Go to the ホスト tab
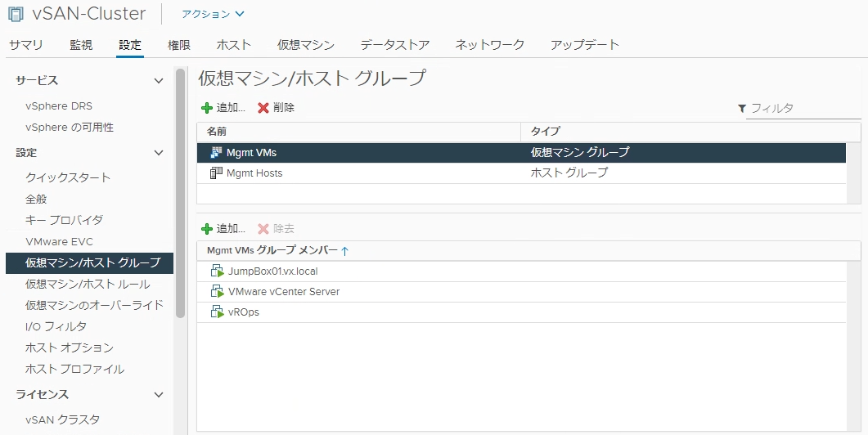Viewport: 868px width, 435px height. [234, 45]
